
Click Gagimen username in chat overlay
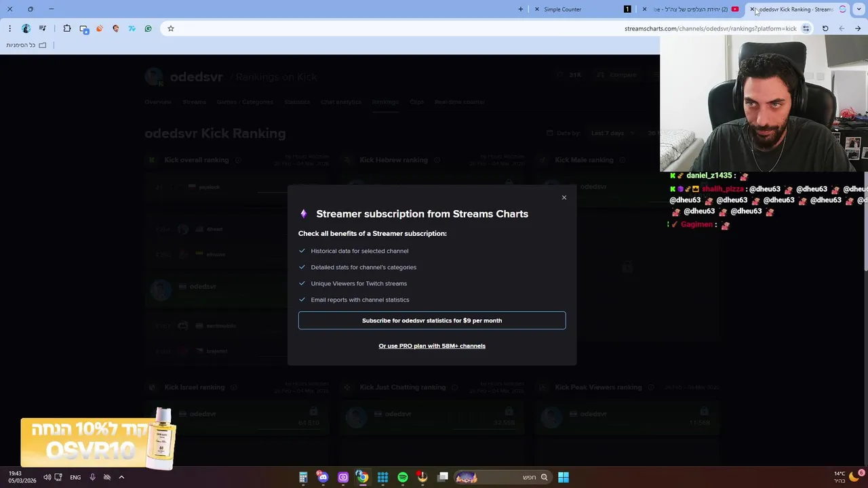pyautogui.click(x=696, y=224)
